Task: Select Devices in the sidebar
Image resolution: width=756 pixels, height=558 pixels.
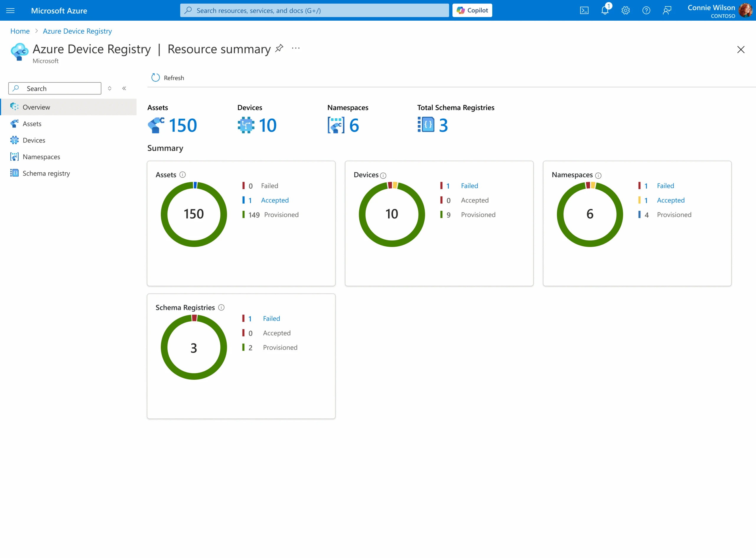Action: pos(34,140)
